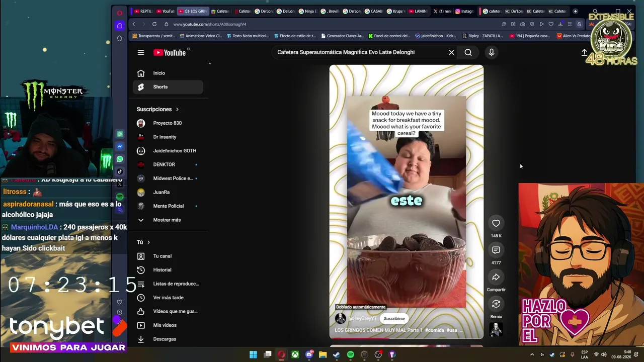Open the Remix option for the Short

[496, 304]
